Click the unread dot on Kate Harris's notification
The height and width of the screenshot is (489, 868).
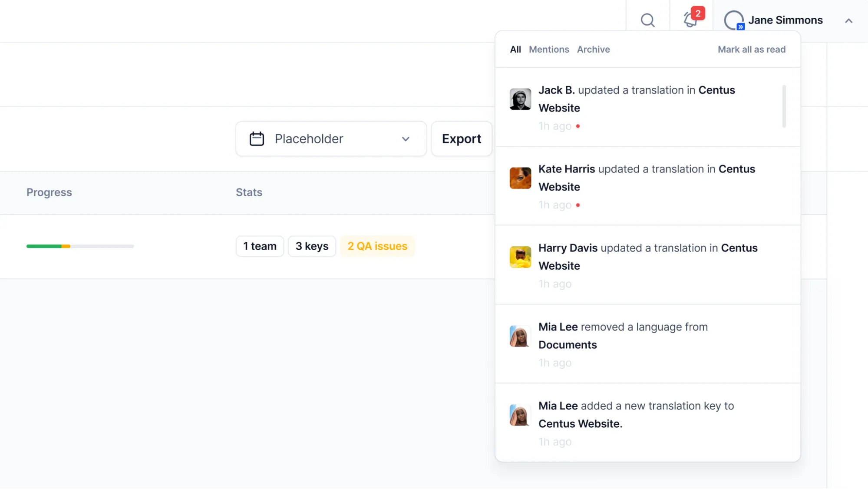(578, 205)
